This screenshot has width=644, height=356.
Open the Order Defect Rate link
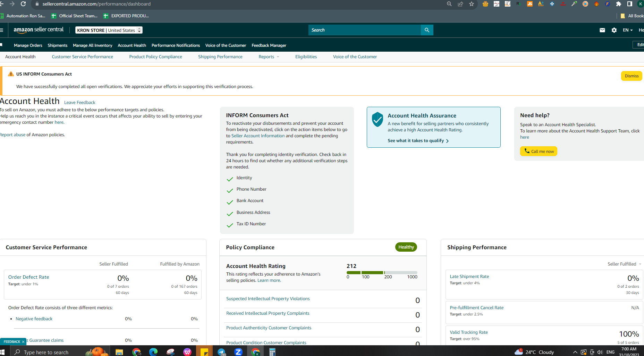tap(29, 277)
